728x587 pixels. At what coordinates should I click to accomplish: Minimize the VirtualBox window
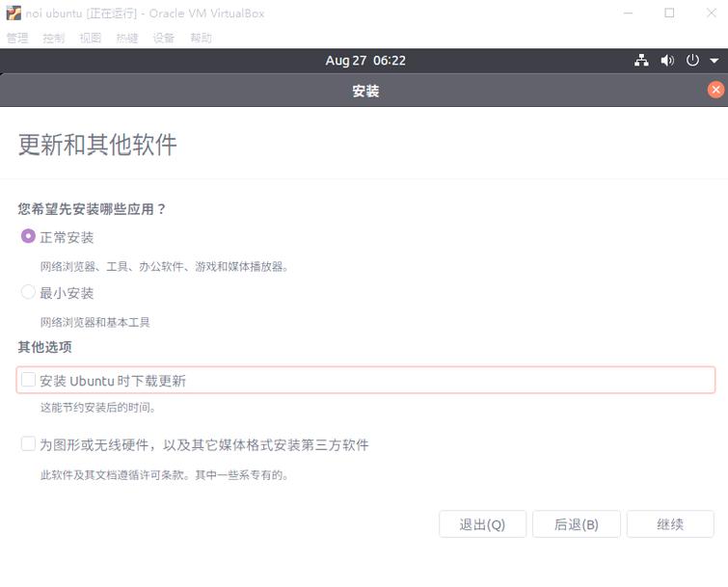(628, 13)
